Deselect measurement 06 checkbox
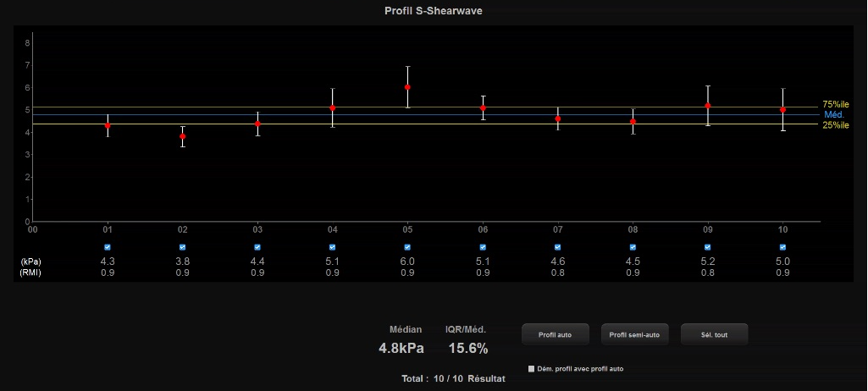Viewport: 868px width, 391px height. click(483, 247)
